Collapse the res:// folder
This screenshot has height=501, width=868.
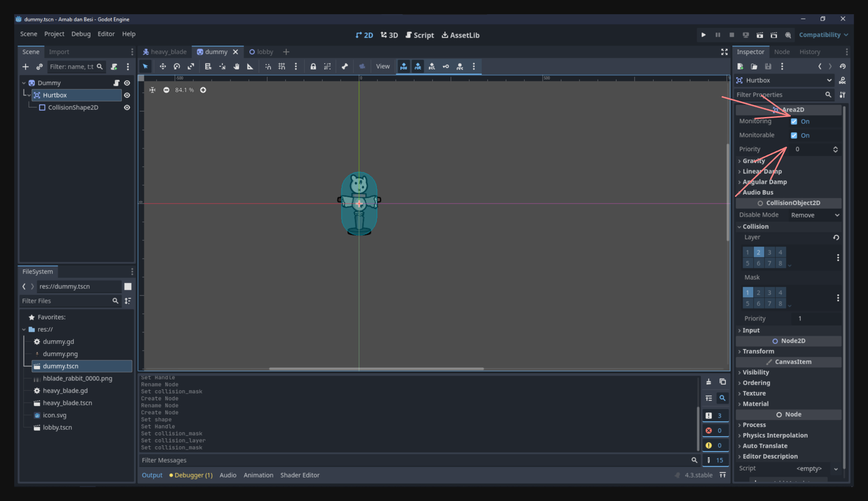24,329
